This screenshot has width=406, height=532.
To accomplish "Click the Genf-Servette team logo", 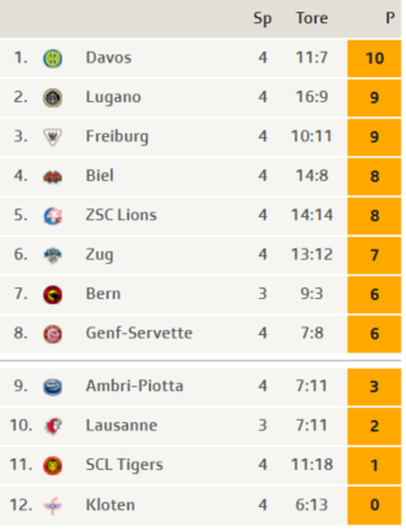I will (x=52, y=334).
